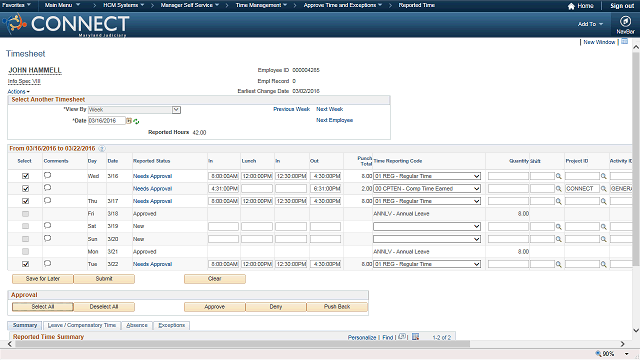Open Time Reporting Code dropdown for Wed 3/16
640x360 pixels.
[427, 176]
